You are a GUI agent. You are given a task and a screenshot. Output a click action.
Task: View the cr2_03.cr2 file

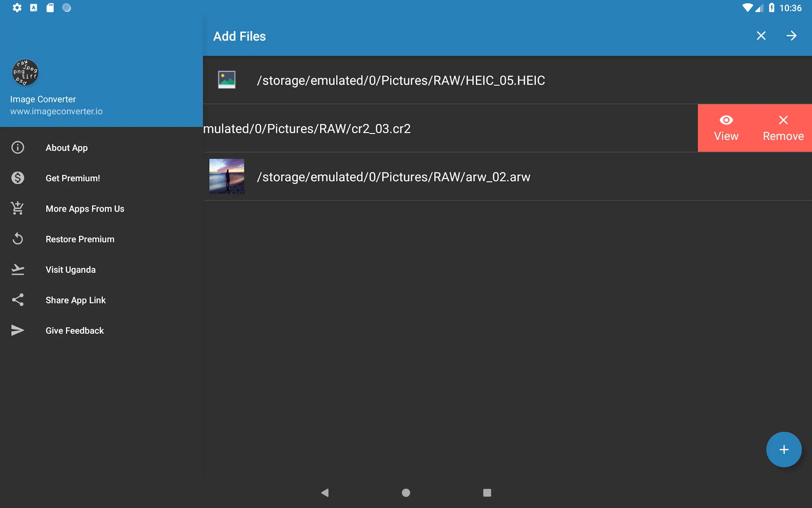point(726,128)
